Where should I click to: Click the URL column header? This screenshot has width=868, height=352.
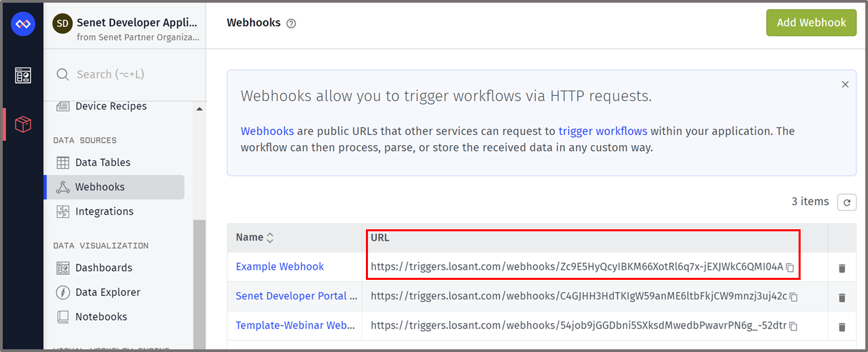pyautogui.click(x=380, y=237)
